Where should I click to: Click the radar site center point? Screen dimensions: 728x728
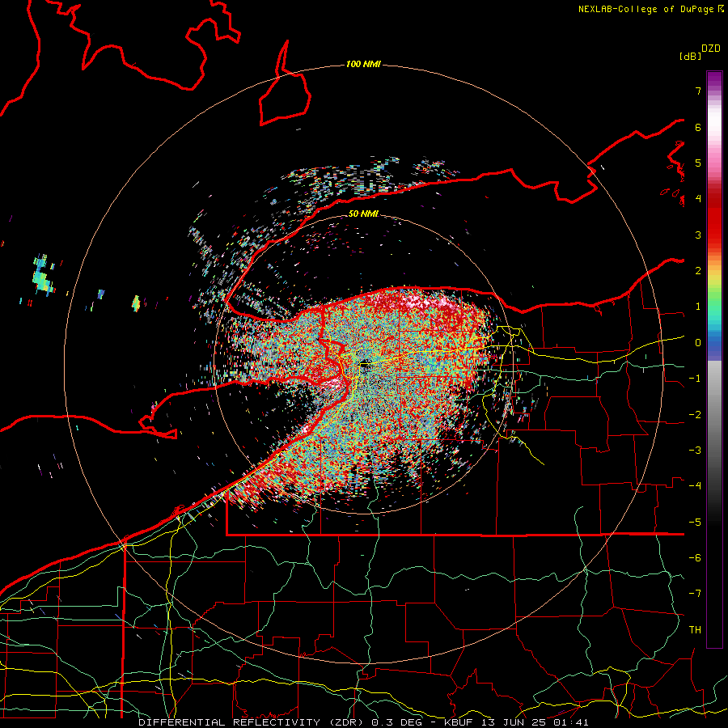coord(363,365)
